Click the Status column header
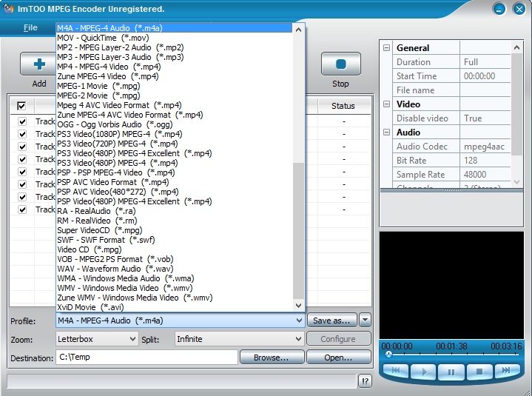Screen dimensions: 532x396 pos(343,106)
